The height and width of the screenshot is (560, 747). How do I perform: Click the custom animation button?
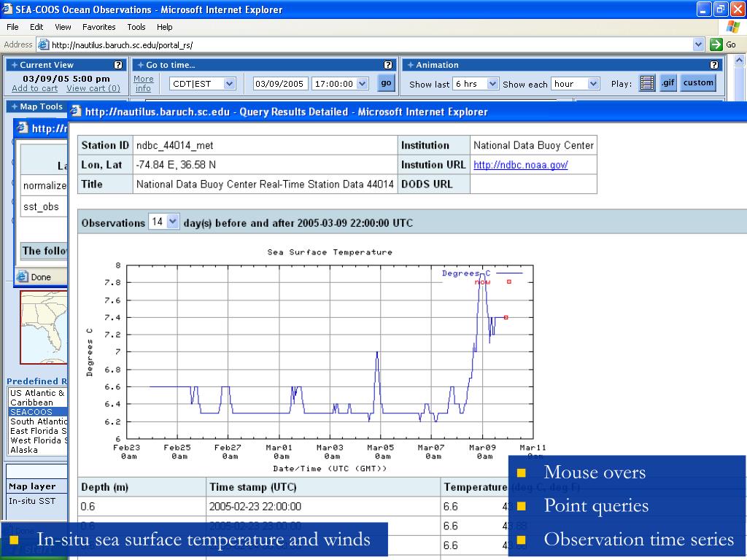click(698, 83)
